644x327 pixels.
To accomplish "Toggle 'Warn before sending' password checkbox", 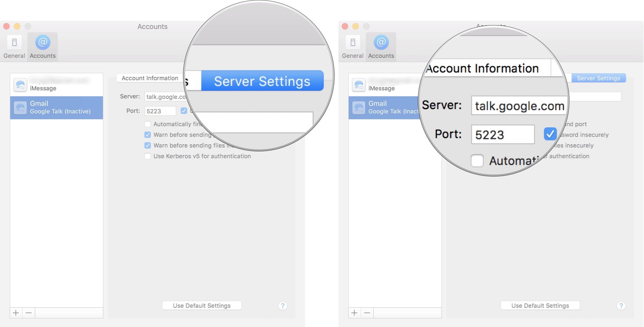I will 147,135.
